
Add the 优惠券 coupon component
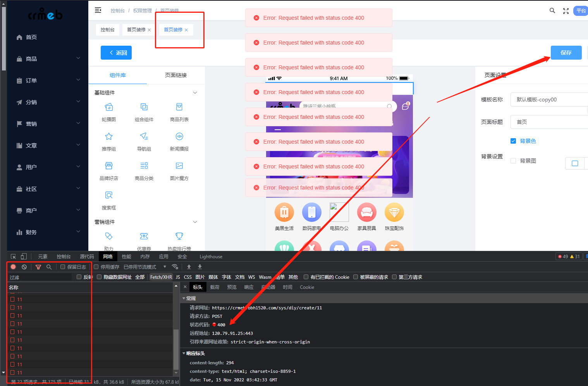click(x=144, y=241)
